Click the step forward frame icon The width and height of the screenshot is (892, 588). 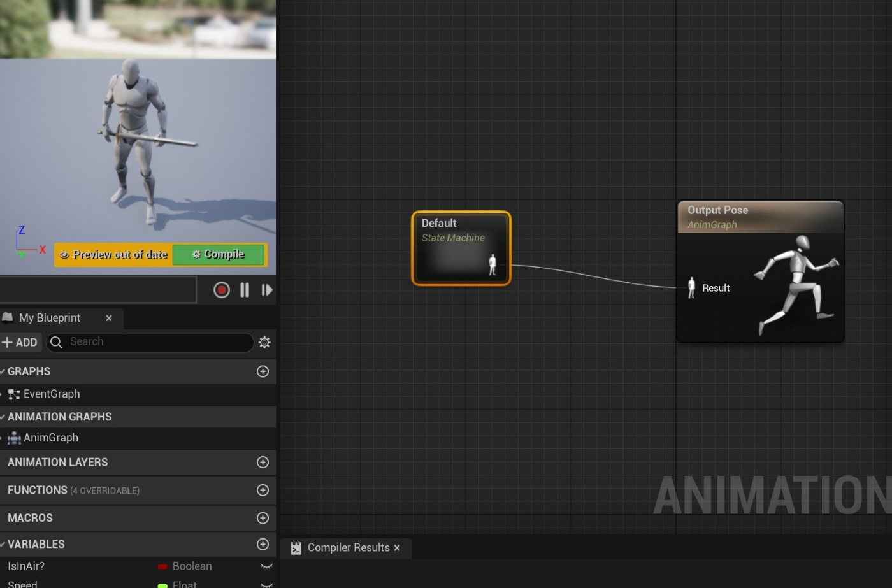[267, 289]
